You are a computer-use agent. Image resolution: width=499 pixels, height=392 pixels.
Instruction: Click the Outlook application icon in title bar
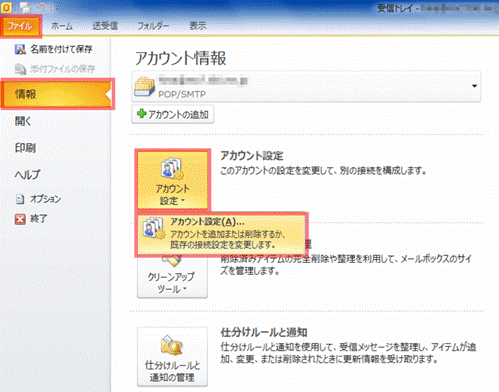click(x=7, y=7)
